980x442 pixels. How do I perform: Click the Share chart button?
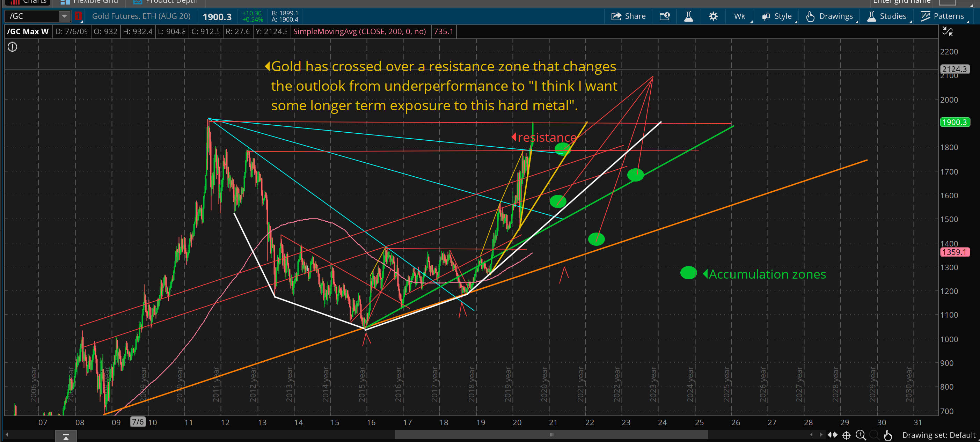628,16
